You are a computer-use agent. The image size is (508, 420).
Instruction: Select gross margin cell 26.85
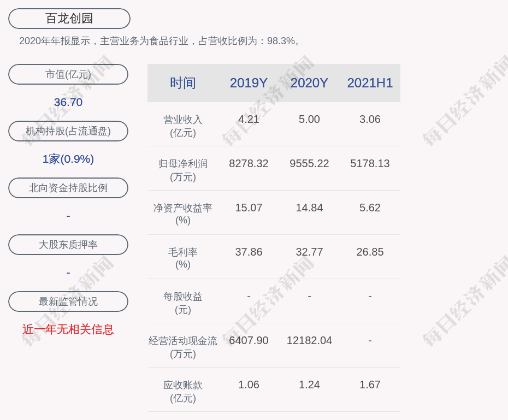pyautogui.click(x=370, y=252)
